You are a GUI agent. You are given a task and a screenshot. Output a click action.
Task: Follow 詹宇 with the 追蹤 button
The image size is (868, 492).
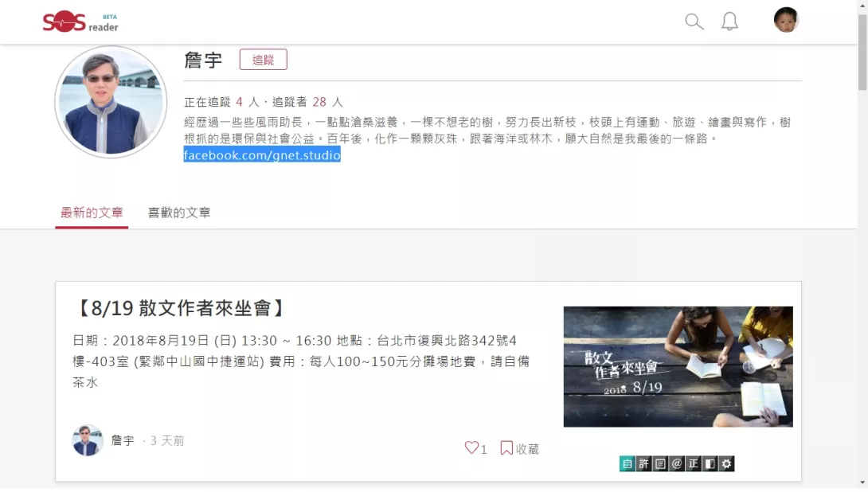[x=263, y=60]
